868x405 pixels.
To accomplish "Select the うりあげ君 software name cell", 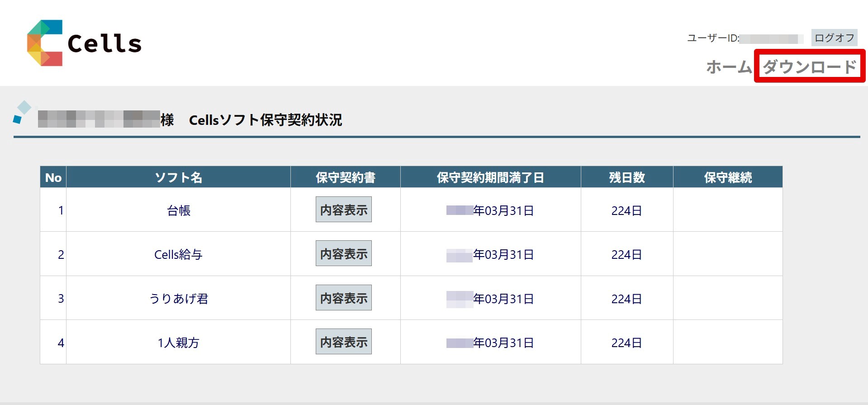I will point(178,299).
